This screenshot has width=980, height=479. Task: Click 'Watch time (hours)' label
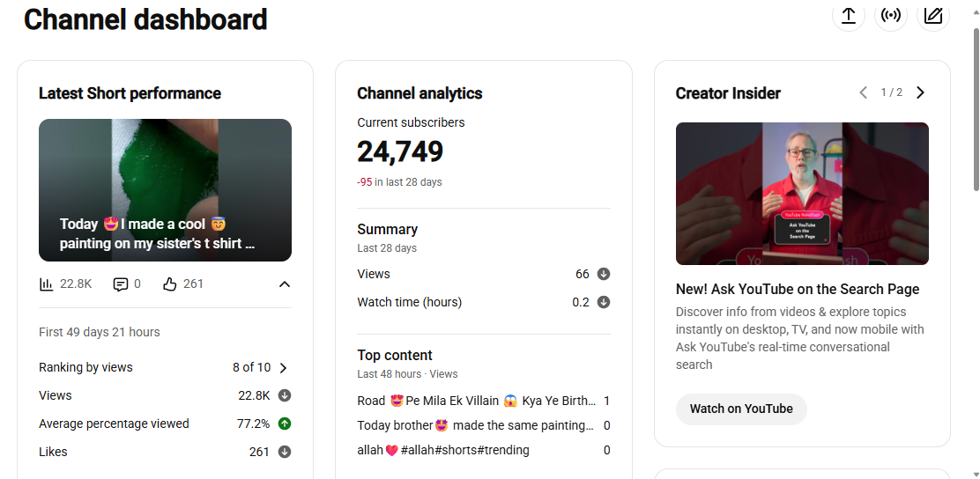point(410,302)
